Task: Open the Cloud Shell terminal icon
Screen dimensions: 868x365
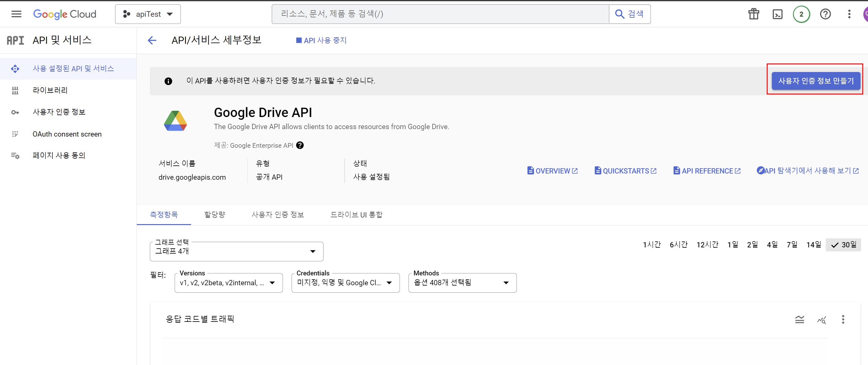Action: [777, 14]
